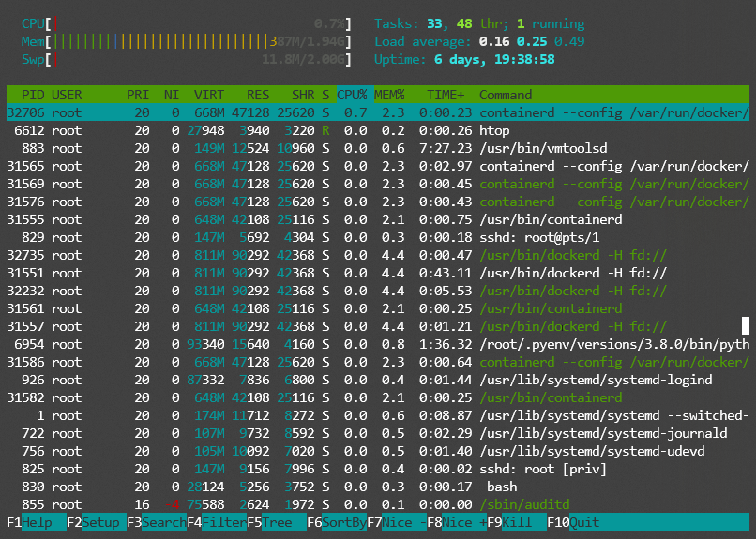The width and height of the screenshot is (756, 539).
Task: Sort by the MEM% column header
Action: point(389,95)
